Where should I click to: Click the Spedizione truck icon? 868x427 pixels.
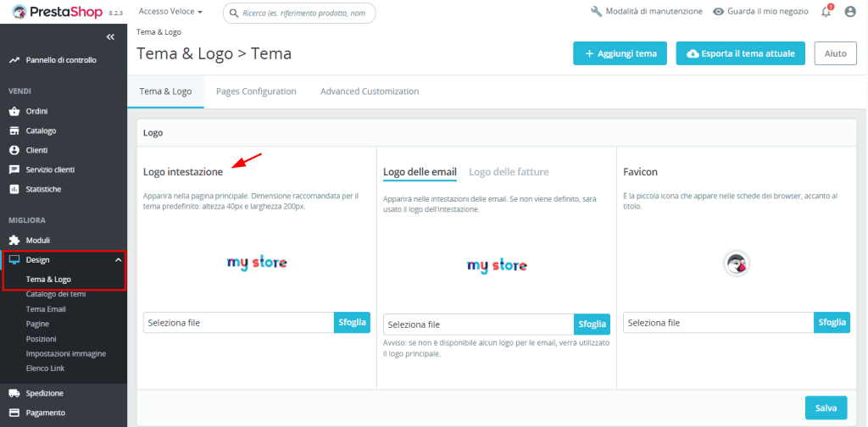point(14,393)
